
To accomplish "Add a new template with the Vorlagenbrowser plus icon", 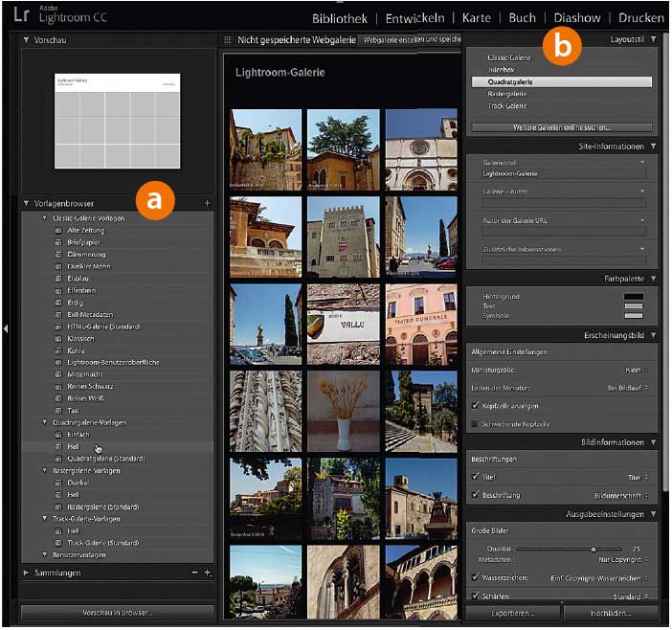I will point(207,204).
